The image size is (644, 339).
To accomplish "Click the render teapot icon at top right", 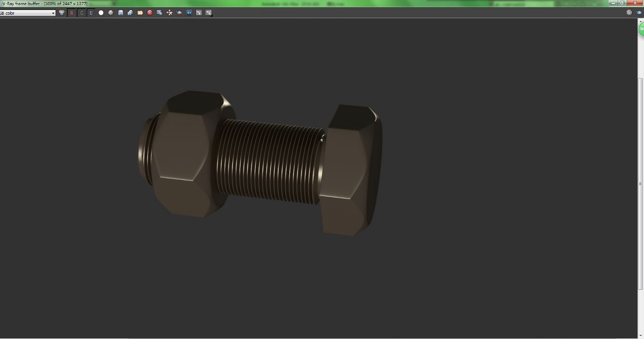I will pos(639,13).
